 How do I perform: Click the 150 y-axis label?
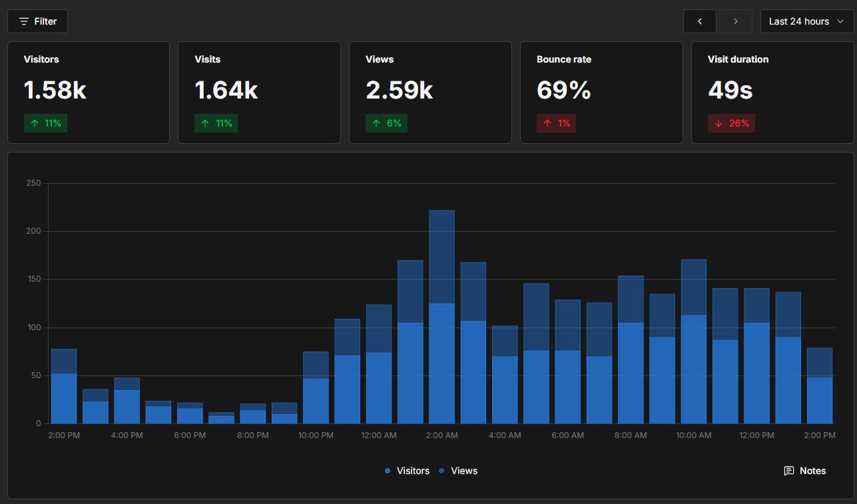tap(33, 280)
